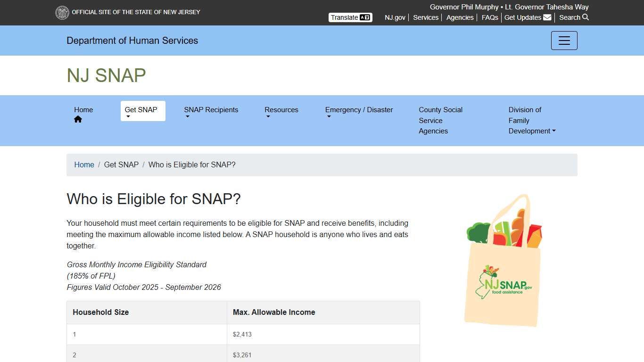Click the Get SNAP breadcrumb entry
This screenshot has width=644, height=362.
[121, 165]
